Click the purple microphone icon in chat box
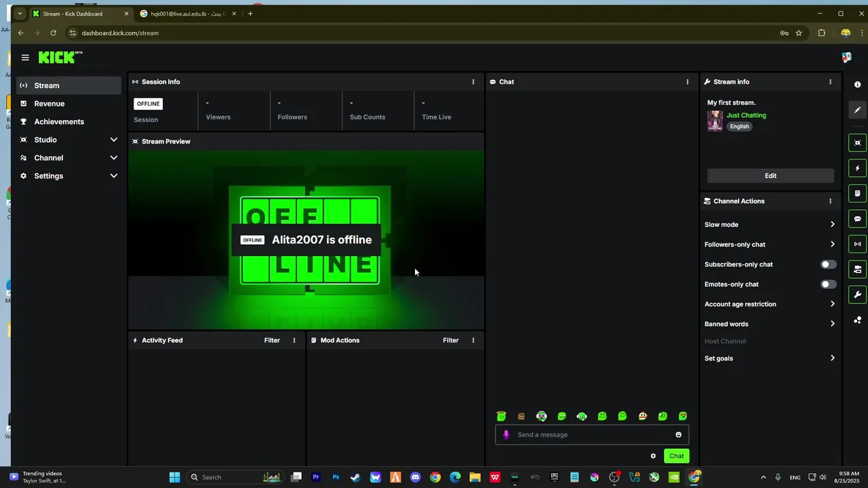This screenshot has width=868, height=488. tap(506, 434)
